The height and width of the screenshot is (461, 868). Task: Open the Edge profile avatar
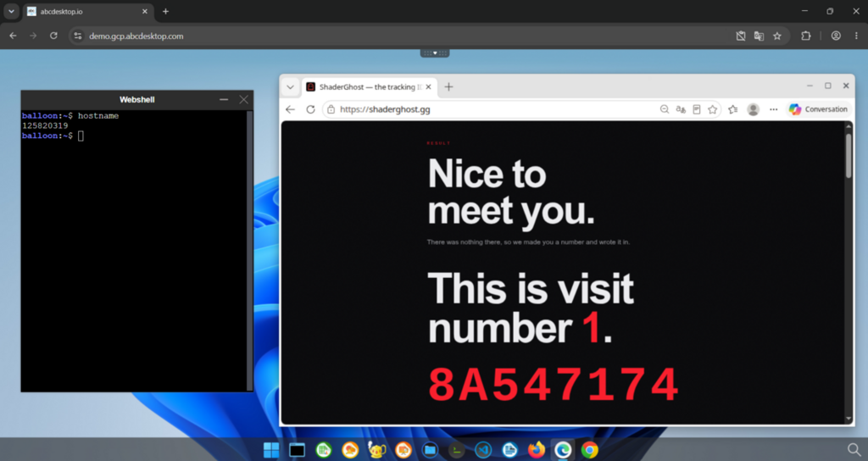click(x=753, y=109)
